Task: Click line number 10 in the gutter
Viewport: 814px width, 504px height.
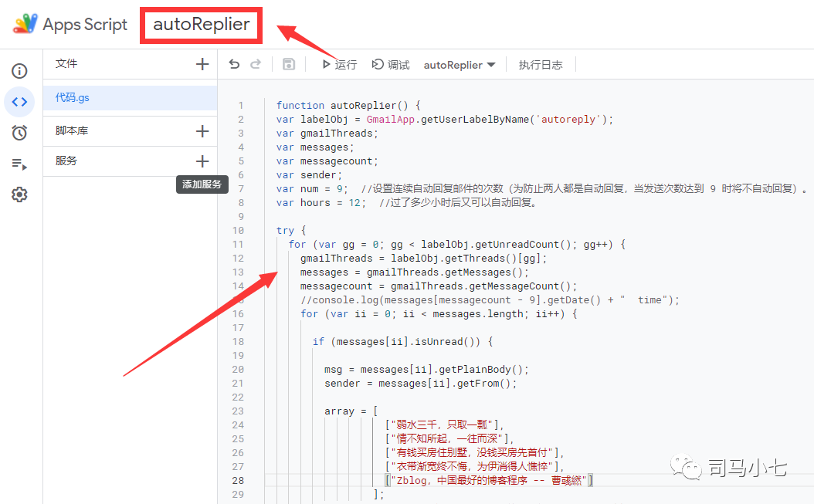Action: pos(239,231)
